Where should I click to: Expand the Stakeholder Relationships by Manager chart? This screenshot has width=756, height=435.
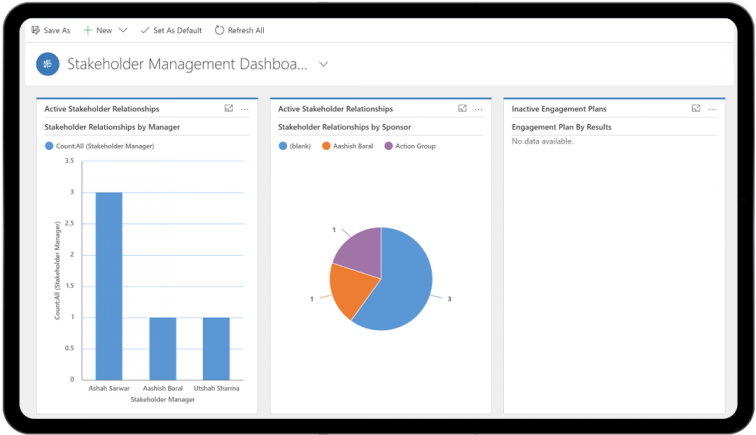tap(229, 109)
